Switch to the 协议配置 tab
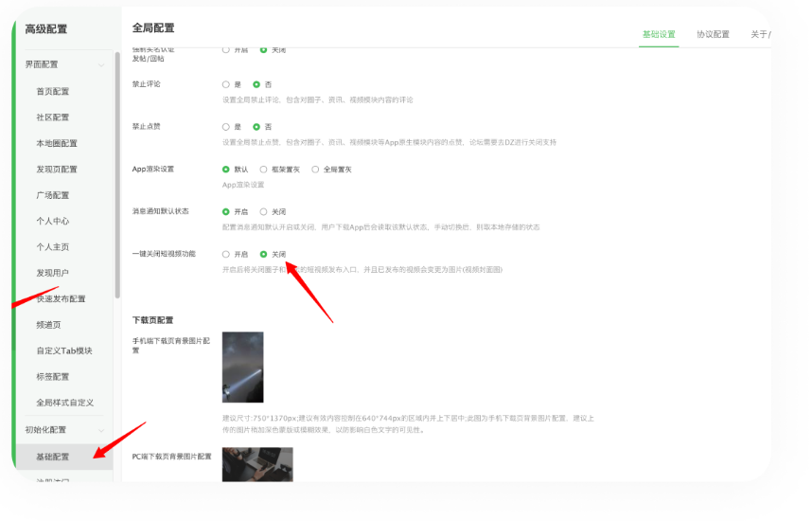Image resolution: width=812 pixels, height=521 pixels. pyautogui.click(x=713, y=34)
